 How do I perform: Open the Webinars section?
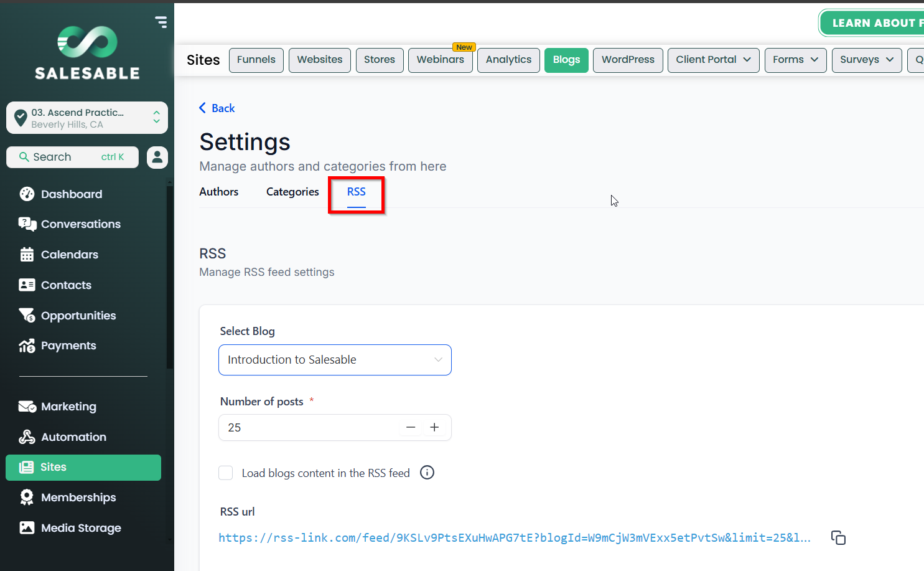(x=441, y=60)
